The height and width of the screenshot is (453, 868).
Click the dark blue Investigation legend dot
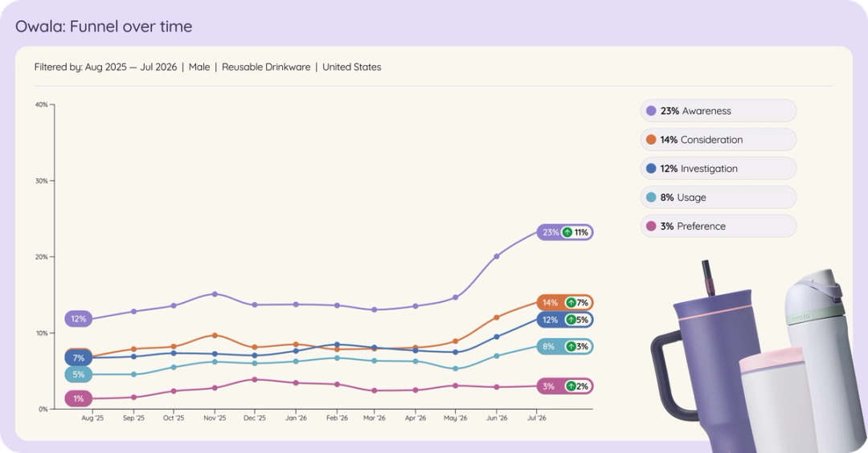point(651,168)
